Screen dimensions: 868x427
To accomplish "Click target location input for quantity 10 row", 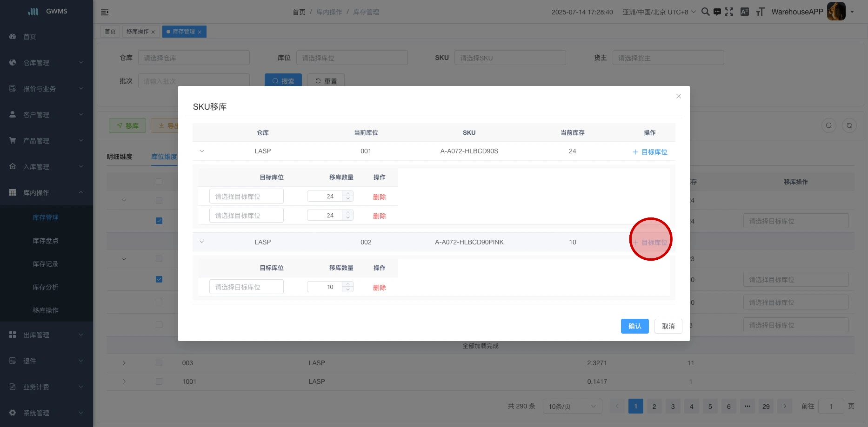I will (246, 287).
